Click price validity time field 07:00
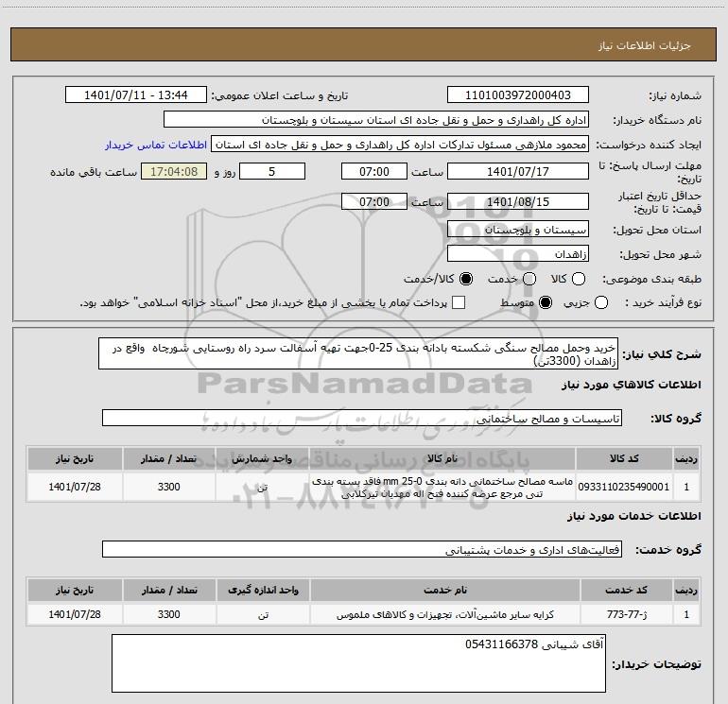The image size is (728, 704). click(374, 201)
